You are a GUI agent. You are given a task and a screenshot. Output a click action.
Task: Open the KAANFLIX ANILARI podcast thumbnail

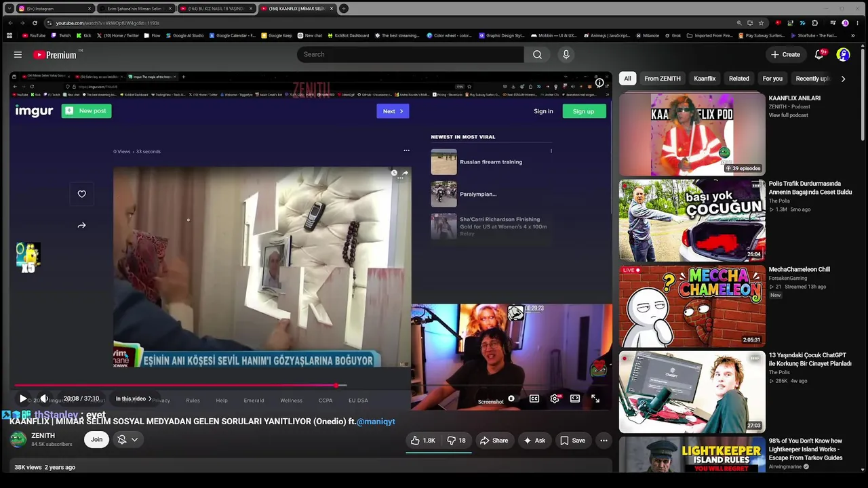coord(692,134)
